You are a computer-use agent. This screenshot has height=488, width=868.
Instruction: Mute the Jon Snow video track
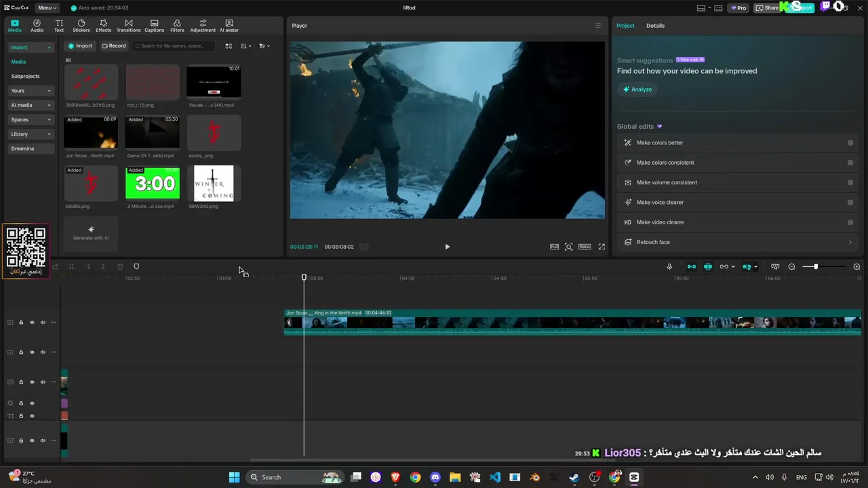pos(43,323)
